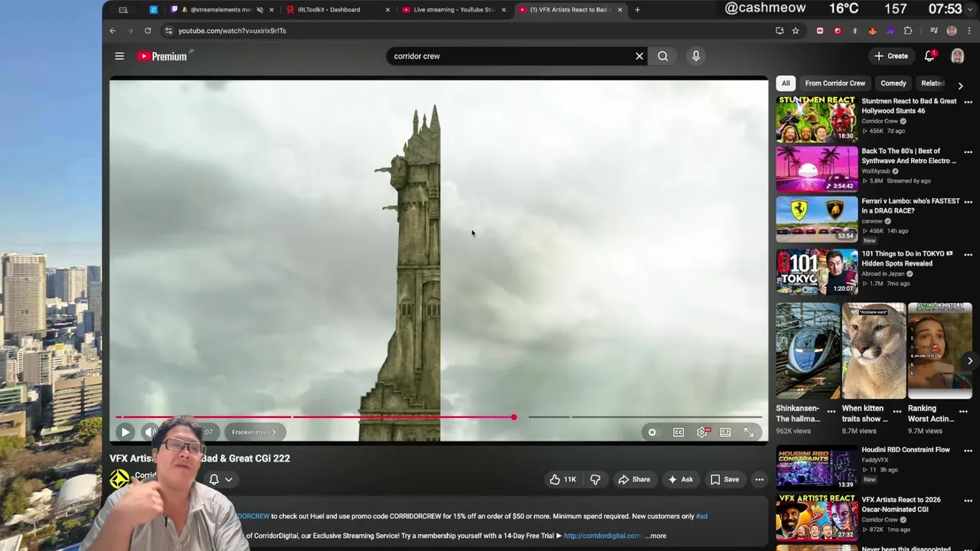The image size is (980, 551).
Task: Clear the search box with X
Action: click(x=639, y=56)
